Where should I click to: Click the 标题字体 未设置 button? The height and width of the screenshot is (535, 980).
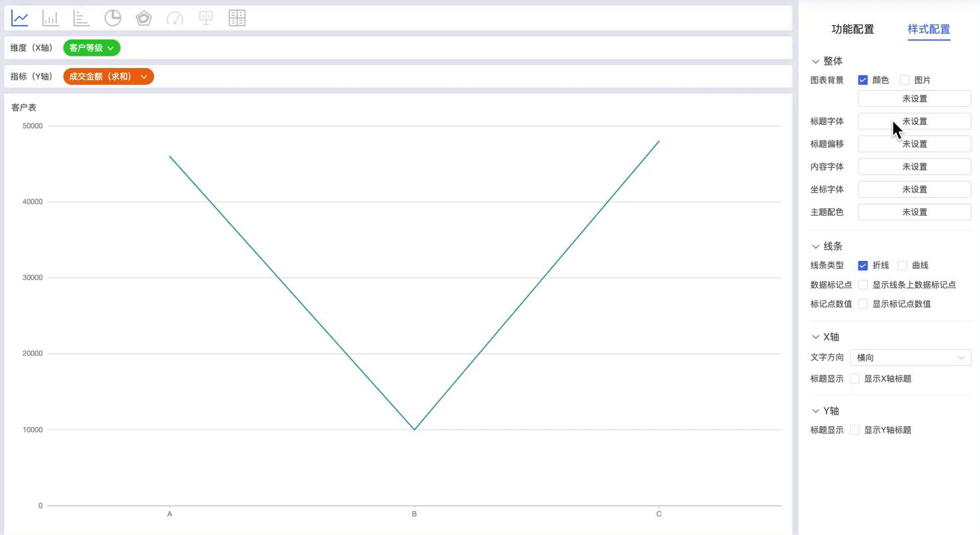tap(915, 121)
